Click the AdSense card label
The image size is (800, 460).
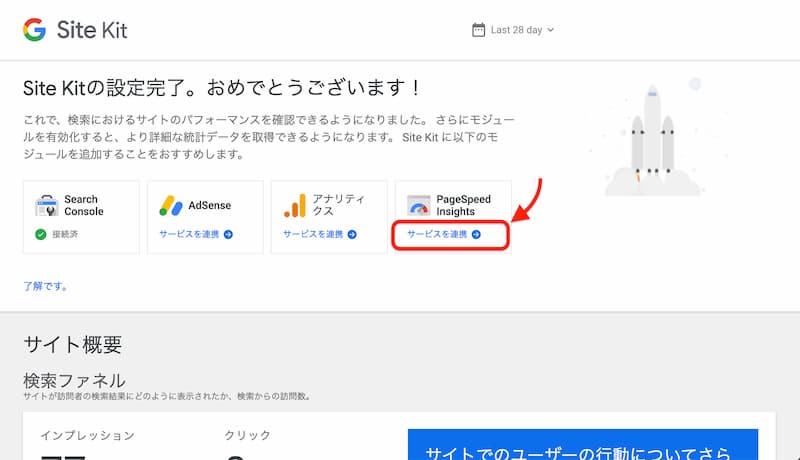point(210,206)
